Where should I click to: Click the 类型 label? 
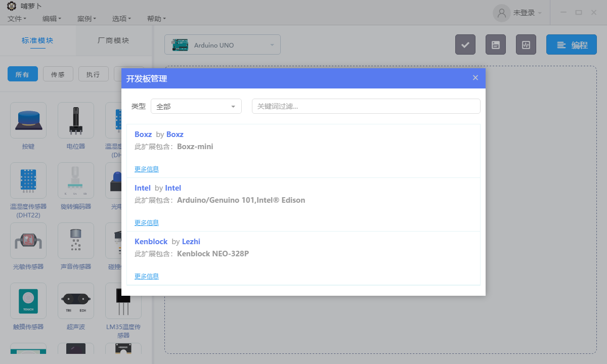coord(139,106)
